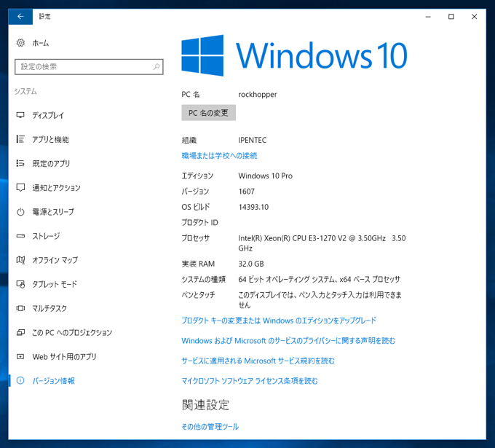The width and height of the screenshot is (495, 448).
Task: Go to 既定のアプリ section
Action: tap(51, 163)
